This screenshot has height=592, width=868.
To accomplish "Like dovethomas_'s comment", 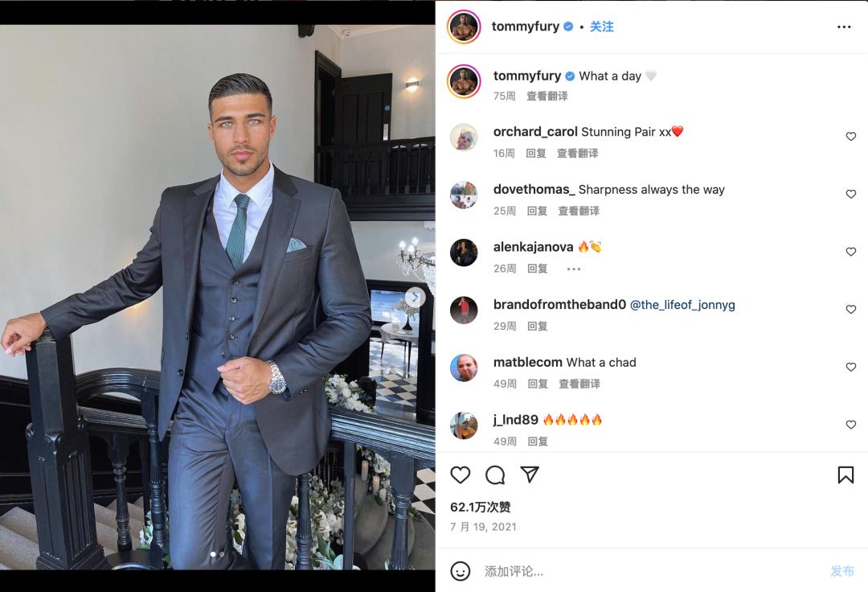I will pos(851,194).
